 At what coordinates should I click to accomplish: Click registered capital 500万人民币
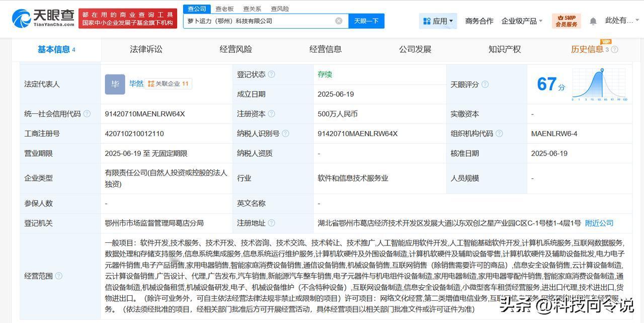point(338,114)
